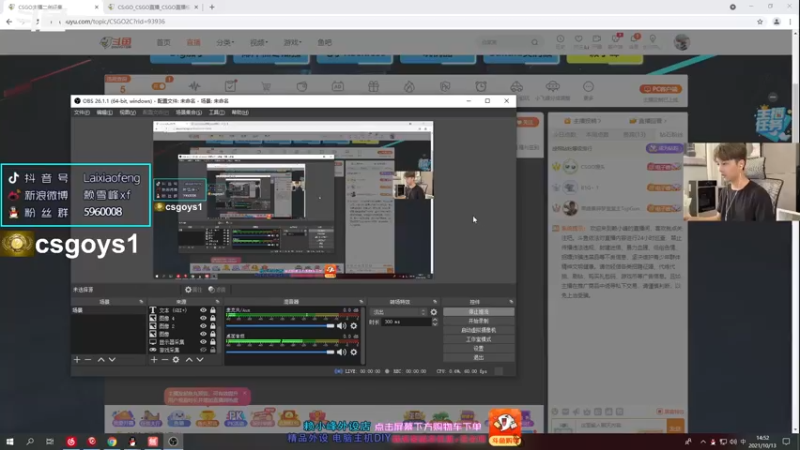Toggle visibility of 图像 2 source
This screenshot has width=800, height=450.
tap(203, 326)
